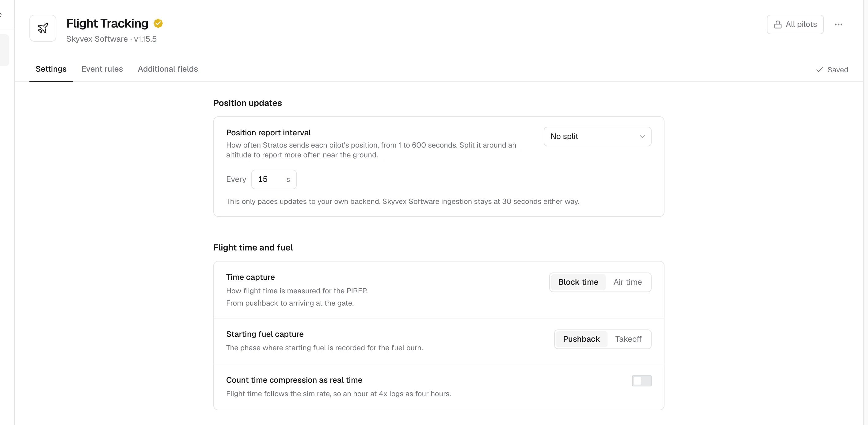The height and width of the screenshot is (425, 868).
Task: Open the three-dot more options menu
Action: click(x=838, y=24)
